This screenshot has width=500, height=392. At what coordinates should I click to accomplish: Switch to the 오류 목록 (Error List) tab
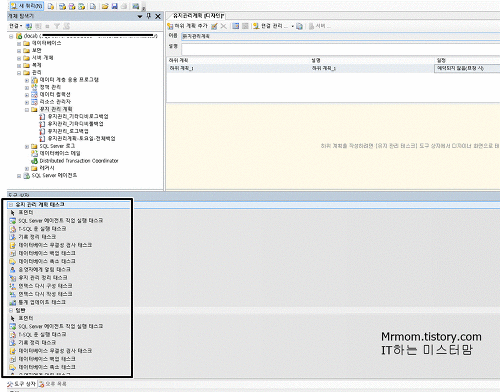(x=53, y=384)
